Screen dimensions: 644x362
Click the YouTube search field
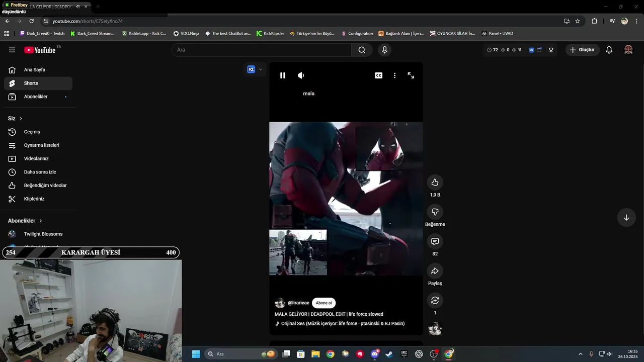[x=262, y=50]
